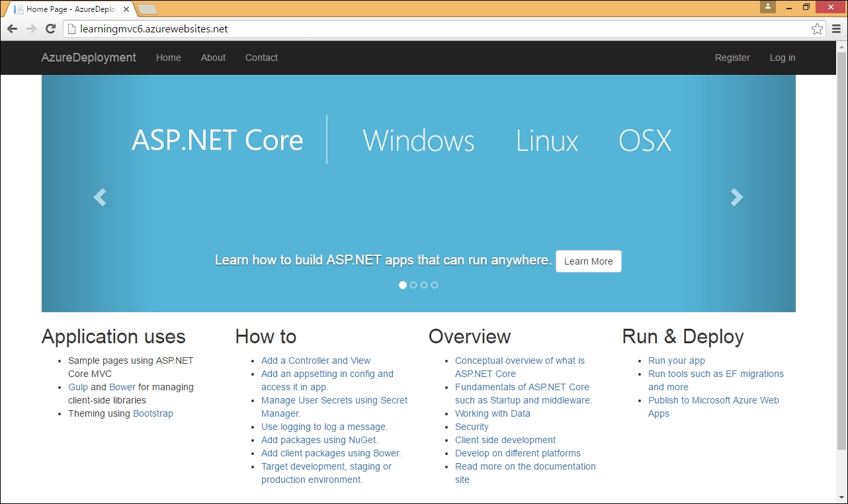
Task: Advance to next carousel slide
Action: [x=737, y=197]
